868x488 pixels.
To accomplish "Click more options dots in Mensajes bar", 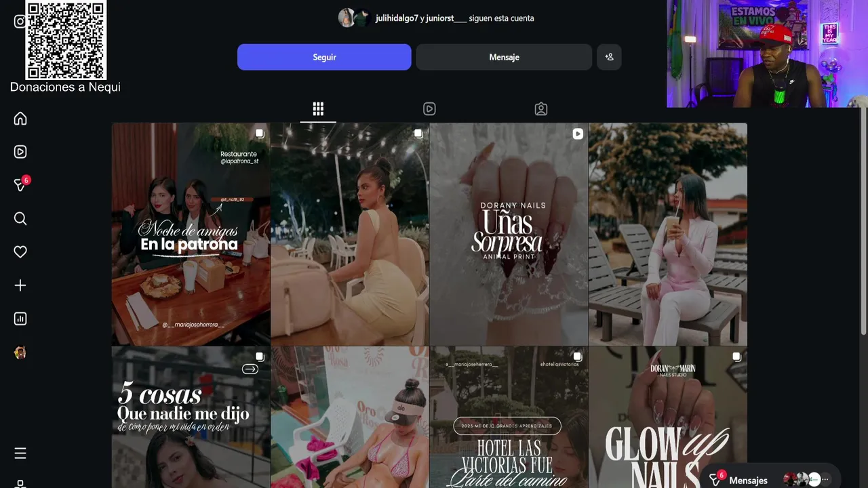I will [x=825, y=479].
